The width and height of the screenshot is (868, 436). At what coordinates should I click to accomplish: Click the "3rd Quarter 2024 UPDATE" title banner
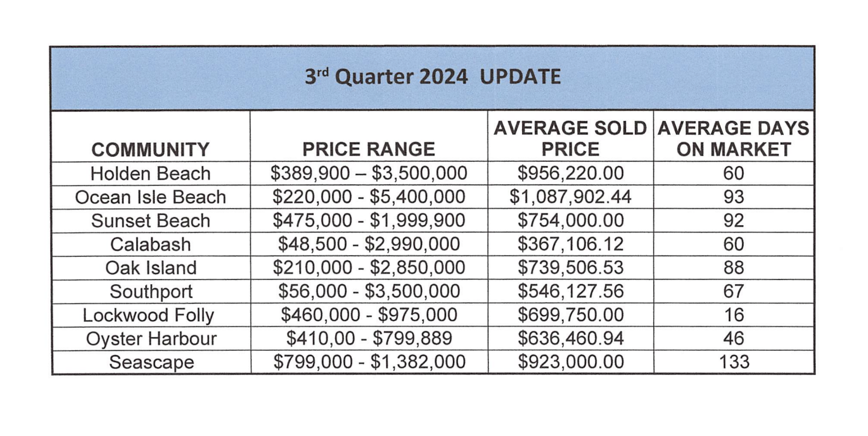(x=433, y=77)
